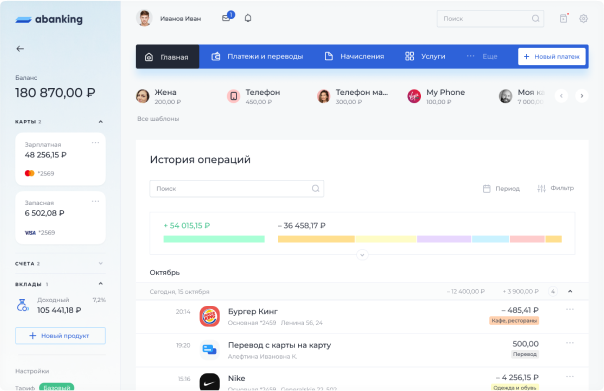Open the Платежи и переводы tab
The image size is (604, 391).
pos(257,57)
